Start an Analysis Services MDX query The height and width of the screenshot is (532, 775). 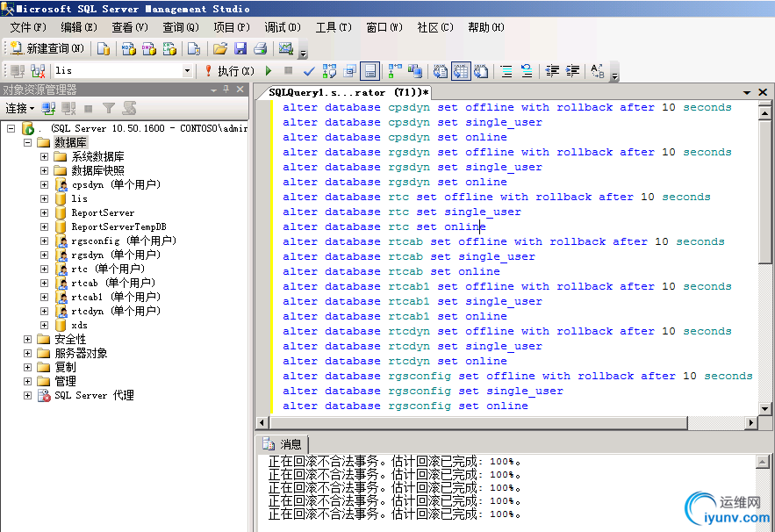[129, 48]
